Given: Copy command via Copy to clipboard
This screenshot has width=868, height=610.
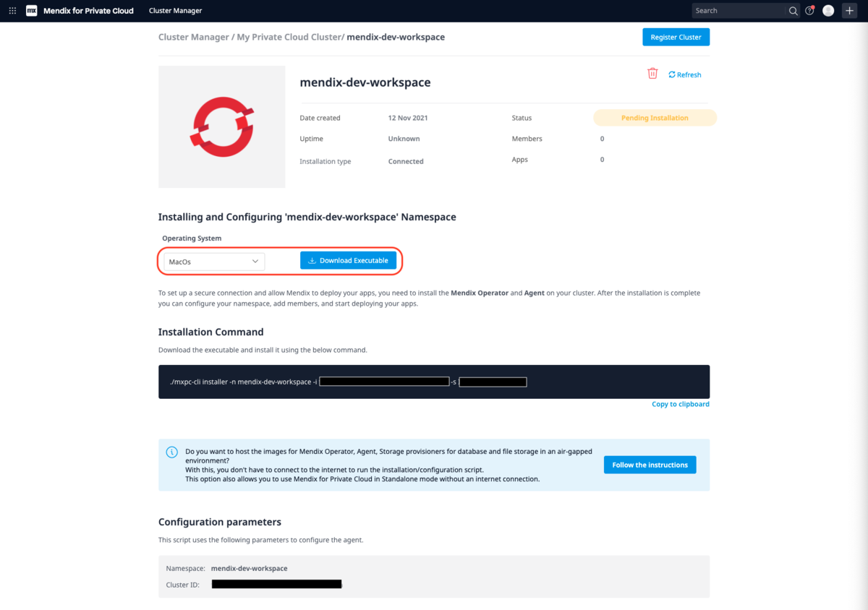Looking at the screenshot, I should (680, 404).
